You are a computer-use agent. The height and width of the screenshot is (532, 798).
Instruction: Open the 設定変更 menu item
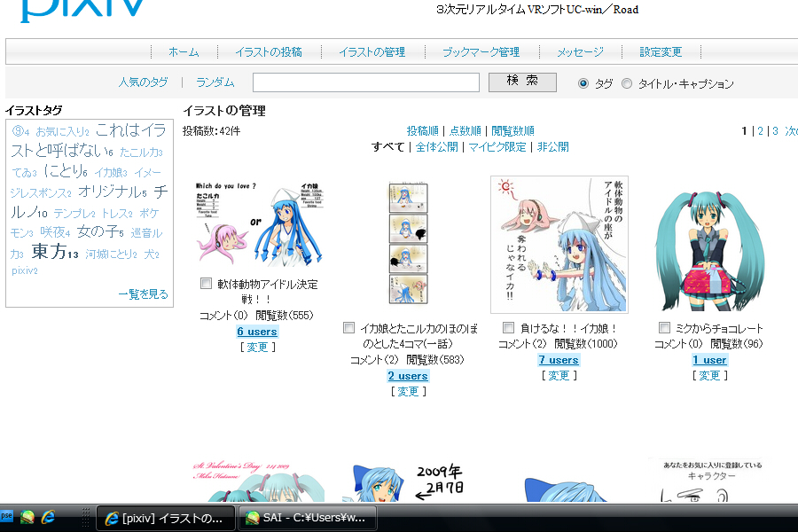click(661, 52)
